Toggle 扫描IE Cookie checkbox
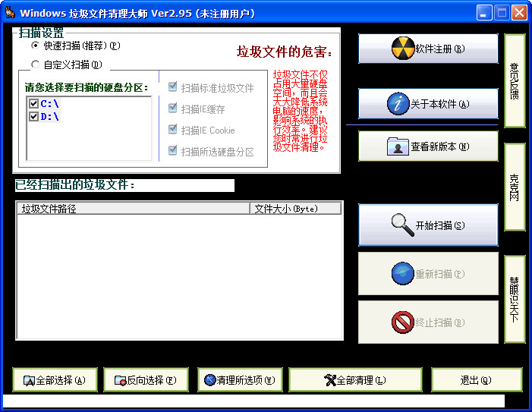 (173, 129)
